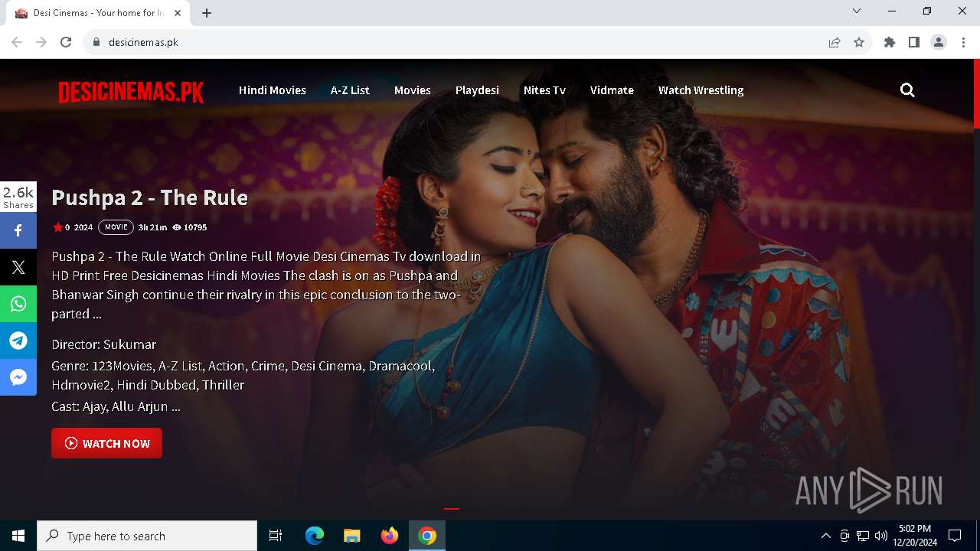Click the 2.6k Shares counter
This screenshot has height=551, width=980.
coord(18,197)
